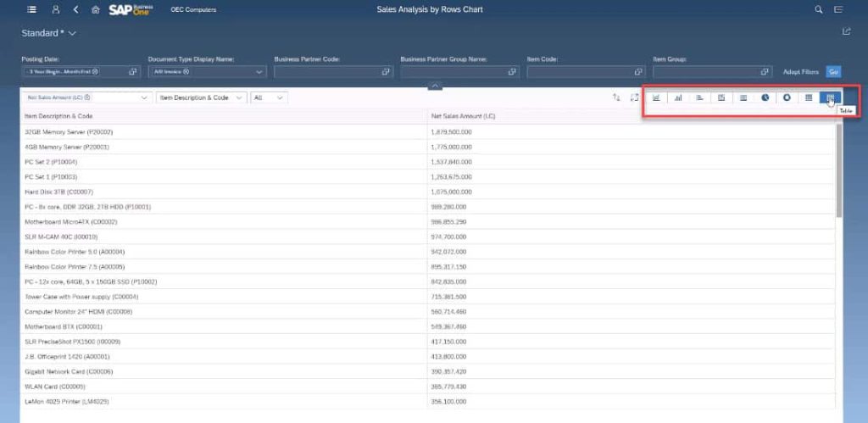Click the sort order icon
868x423 pixels.
[x=617, y=97]
